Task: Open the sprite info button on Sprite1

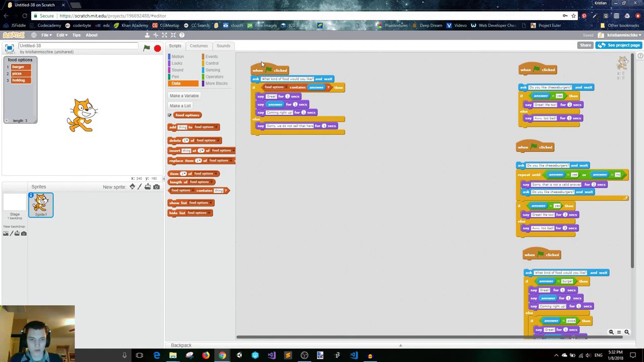Action: point(31,196)
